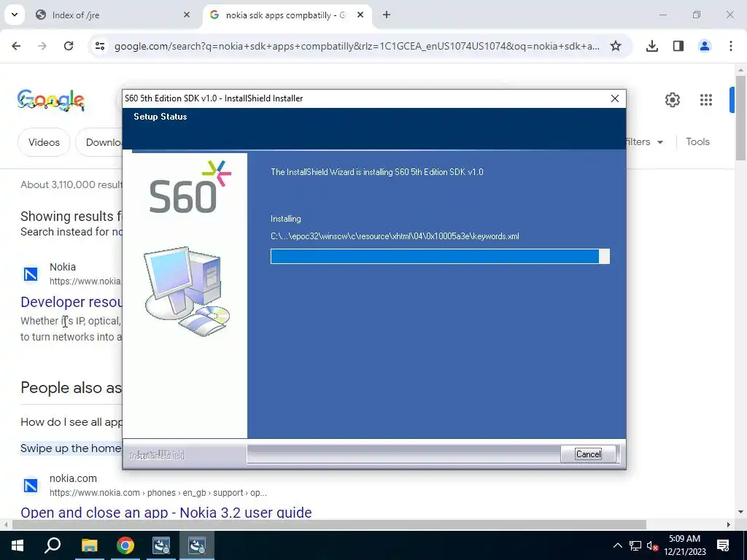Image resolution: width=747 pixels, height=560 pixels.
Task: Click the installation progress bar
Action: point(440,256)
